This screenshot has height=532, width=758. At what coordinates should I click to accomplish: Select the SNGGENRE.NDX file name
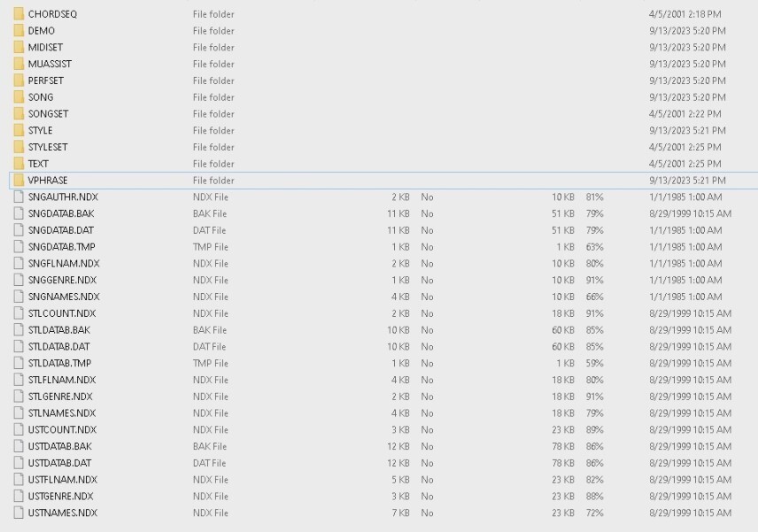click(64, 280)
